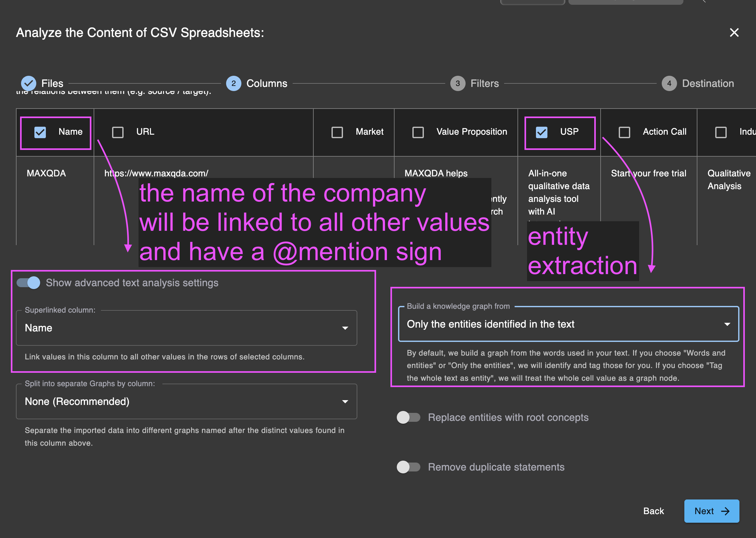This screenshot has width=756, height=538.
Task: Check the URL column checkbox
Action: (x=118, y=132)
